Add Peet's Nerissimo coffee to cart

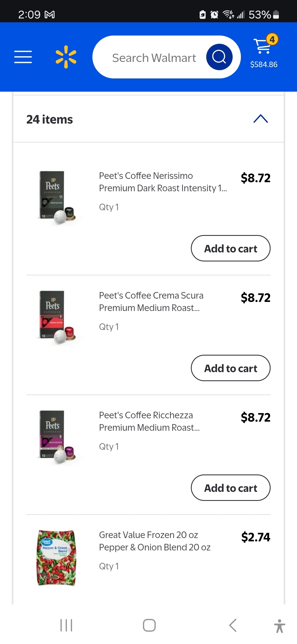click(230, 249)
